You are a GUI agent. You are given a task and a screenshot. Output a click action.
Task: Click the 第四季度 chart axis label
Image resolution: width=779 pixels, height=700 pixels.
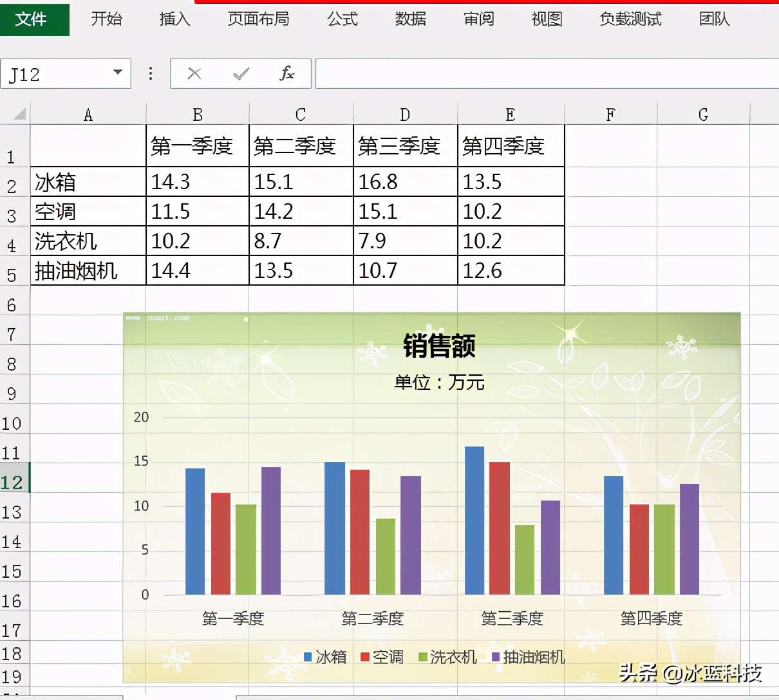click(x=652, y=618)
